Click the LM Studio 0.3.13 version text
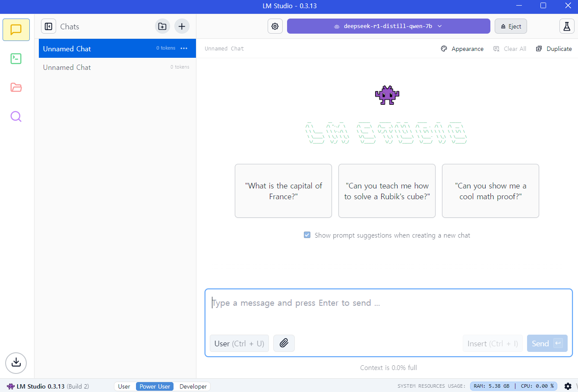This screenshot has height=392, width=578. pyautogui.click(x=41, y=386)
